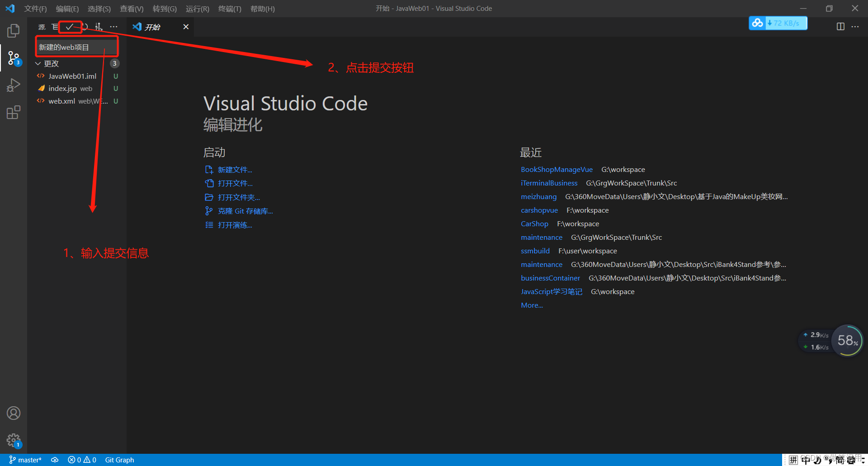Open the Extensions view

click(14, 112)
